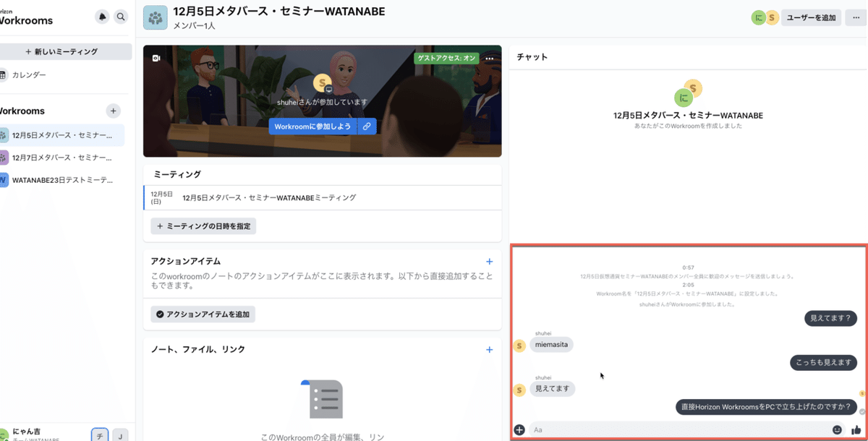Open the notifications bell icon
This screenshot has width=868, height=441.
click(x=102, y=16)
